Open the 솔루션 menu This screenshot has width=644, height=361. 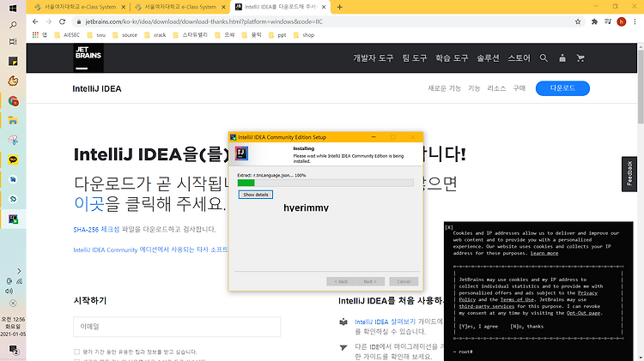[x=488, y=58]
